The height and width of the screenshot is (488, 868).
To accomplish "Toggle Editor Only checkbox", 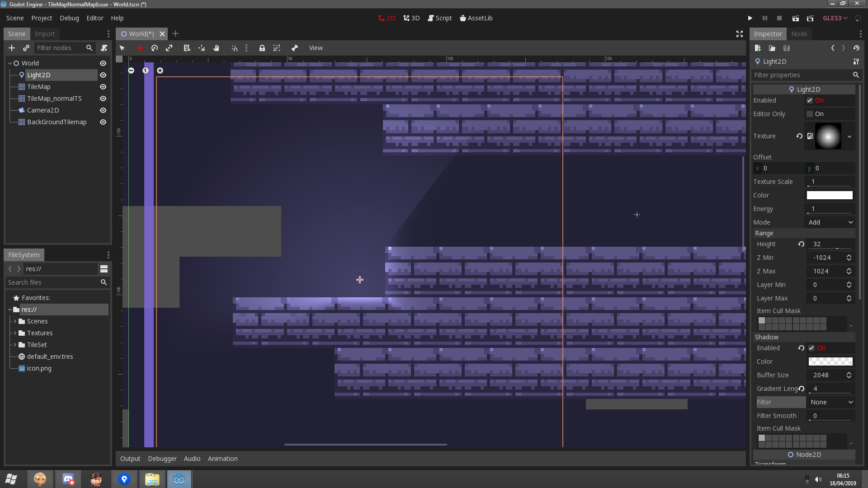I will click(810, 114).
